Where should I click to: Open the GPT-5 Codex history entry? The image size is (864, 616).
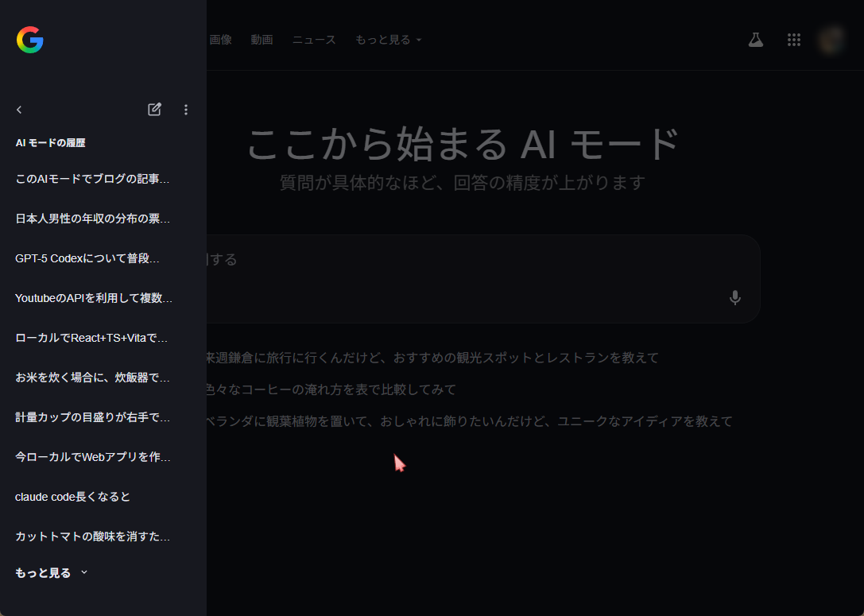tap(87, 258)
